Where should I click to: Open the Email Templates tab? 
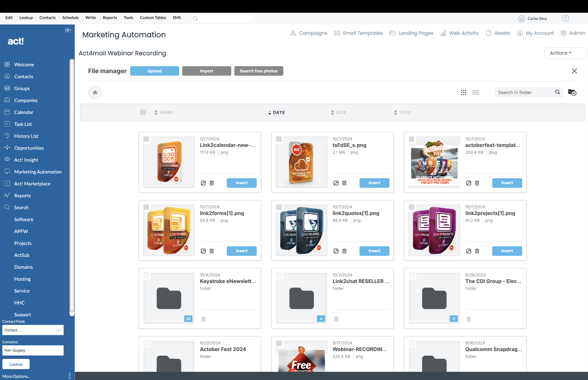pyautogui.click(x=358, y=33)
